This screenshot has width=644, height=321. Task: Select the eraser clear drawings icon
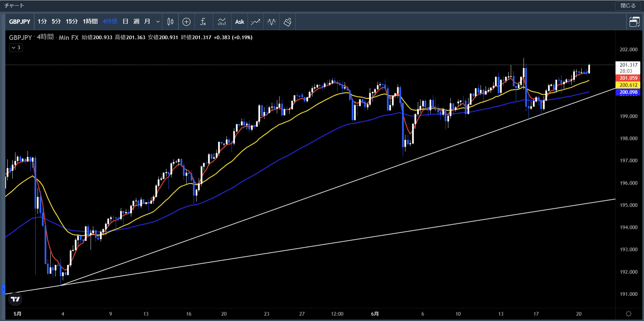(287, 22)
